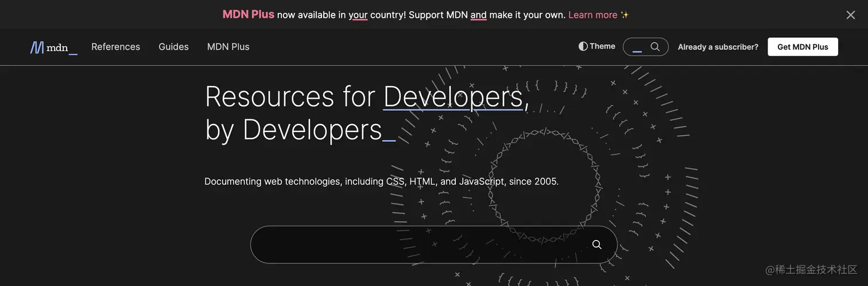Screen dimensions: 868x286
Task: Click the Already a subscriber link
Action: click(718, 47)
